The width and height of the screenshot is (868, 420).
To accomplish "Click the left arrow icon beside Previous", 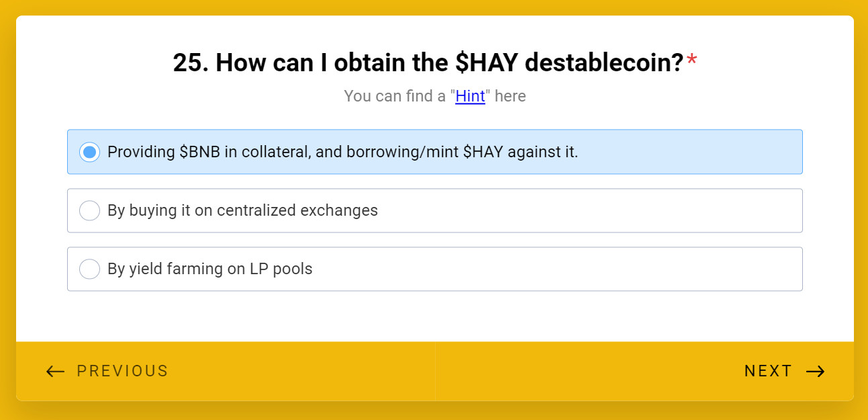I will (55, 372).
